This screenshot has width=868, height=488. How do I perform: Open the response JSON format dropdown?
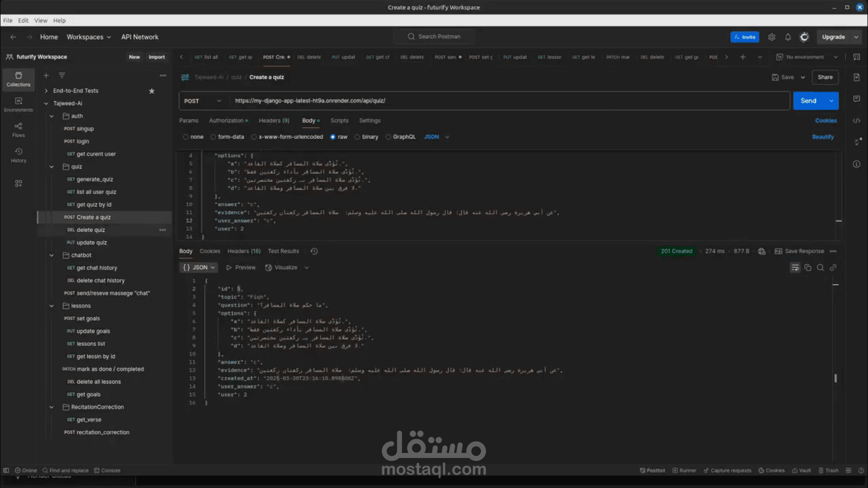[x=199, y=267]
